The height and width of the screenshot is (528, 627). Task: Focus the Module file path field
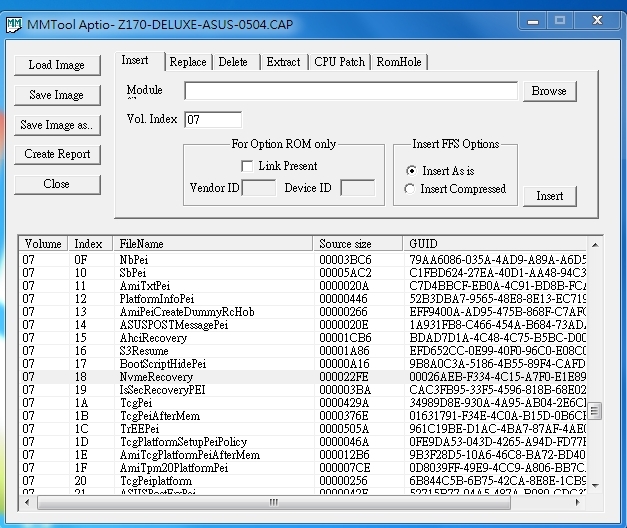tap(351, 91)
